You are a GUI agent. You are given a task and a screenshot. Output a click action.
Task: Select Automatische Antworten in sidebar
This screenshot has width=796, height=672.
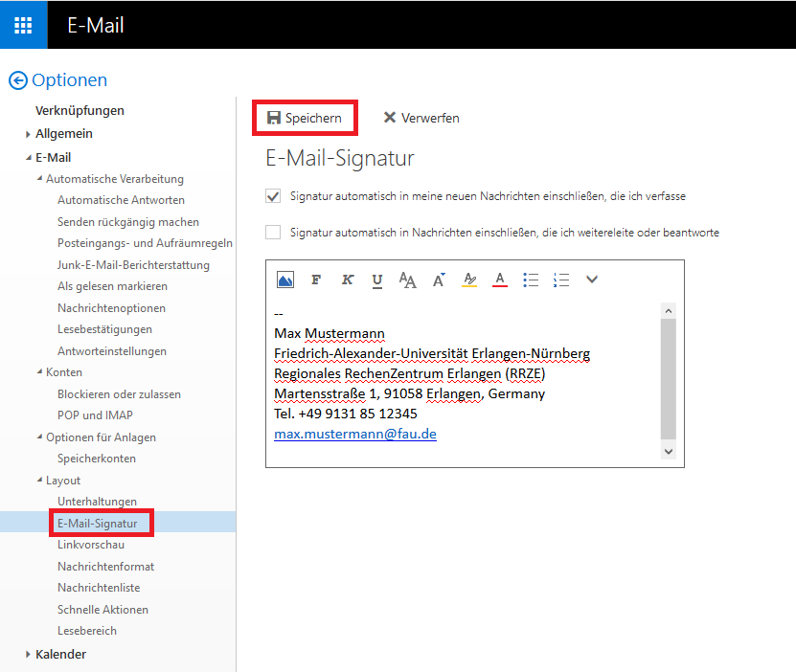tap(121, 200)
